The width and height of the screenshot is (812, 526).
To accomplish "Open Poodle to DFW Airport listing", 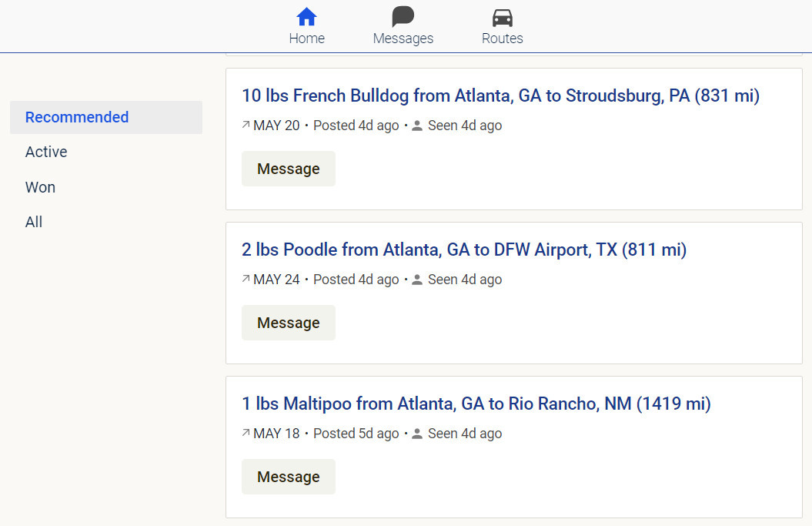I will point(463,250).
